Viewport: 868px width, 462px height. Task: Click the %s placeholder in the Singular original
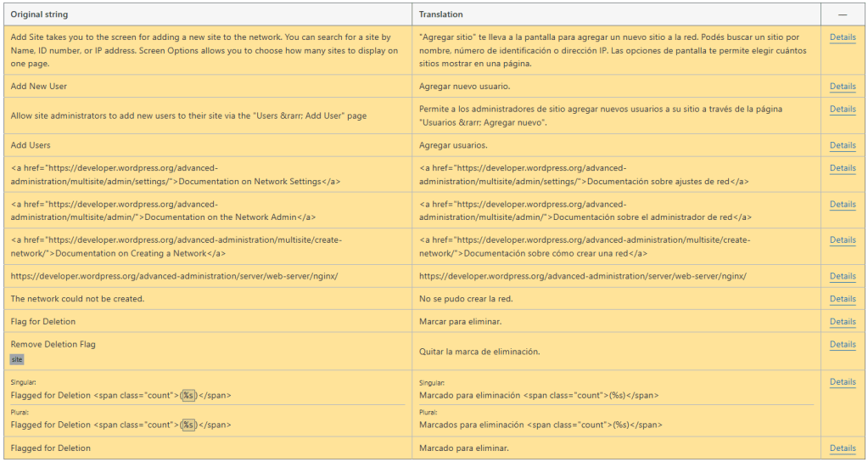188,396
